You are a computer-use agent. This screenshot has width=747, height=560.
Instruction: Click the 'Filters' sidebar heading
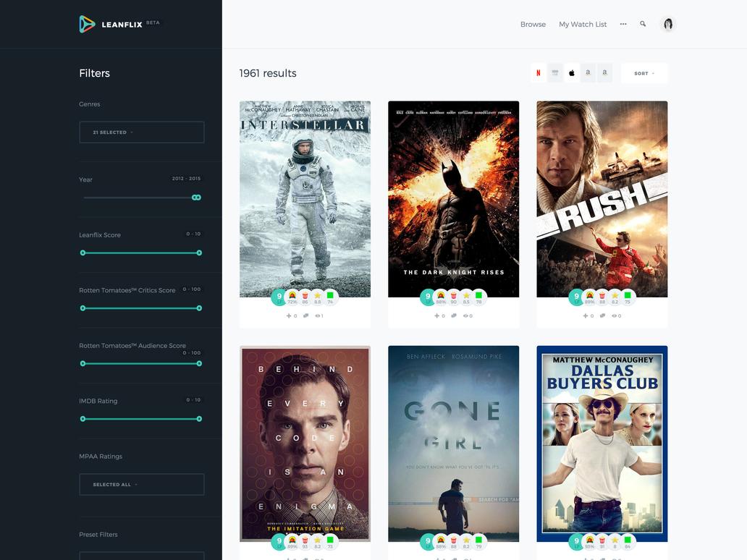click(x=94, y=73)
